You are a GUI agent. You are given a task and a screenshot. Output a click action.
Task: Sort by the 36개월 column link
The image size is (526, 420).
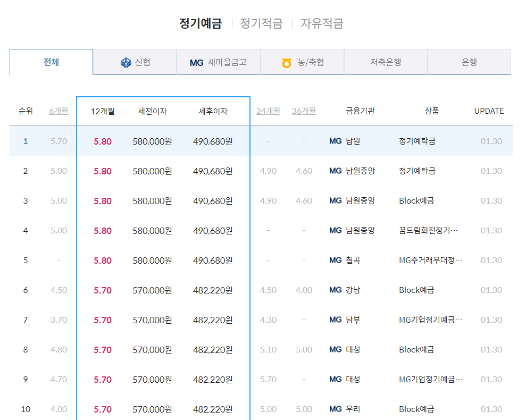coord(304,111)
